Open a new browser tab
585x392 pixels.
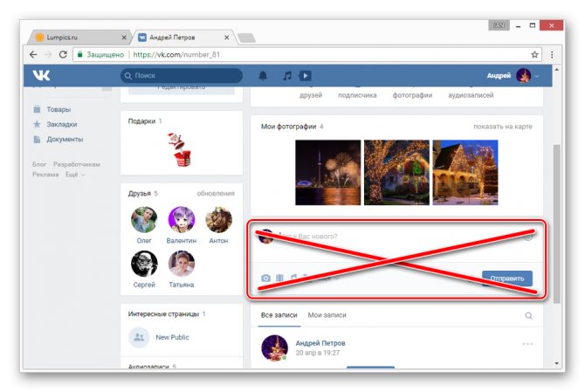click(246, 38)
